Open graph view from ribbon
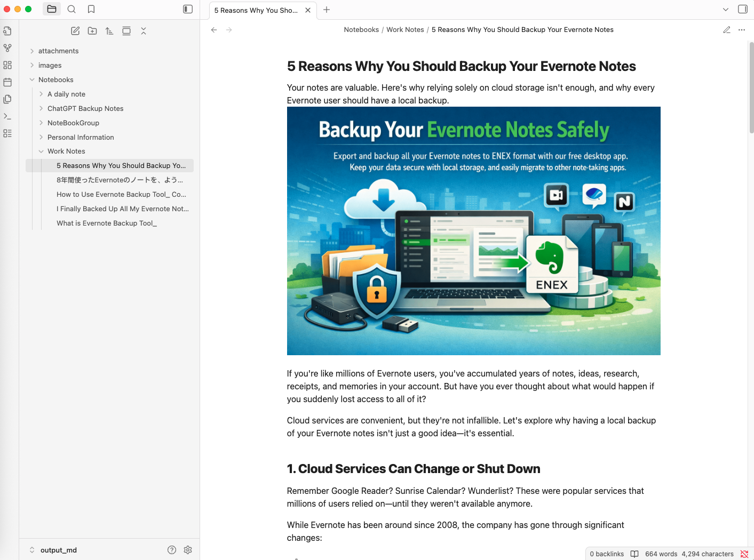The height and width of the screenshot is (560, 754). [7, 48]
